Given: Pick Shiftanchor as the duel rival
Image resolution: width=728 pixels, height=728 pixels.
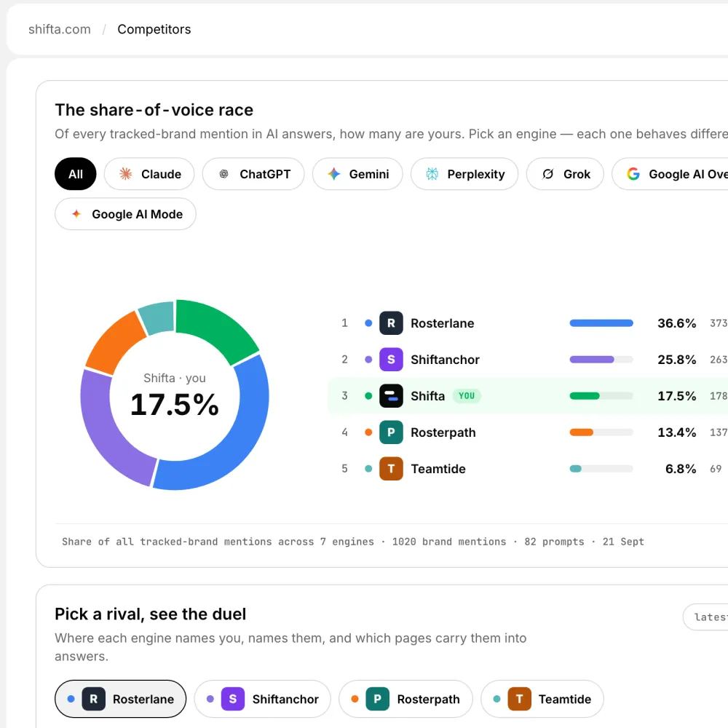Looking at the screenshot, I should tap(262, 699).
